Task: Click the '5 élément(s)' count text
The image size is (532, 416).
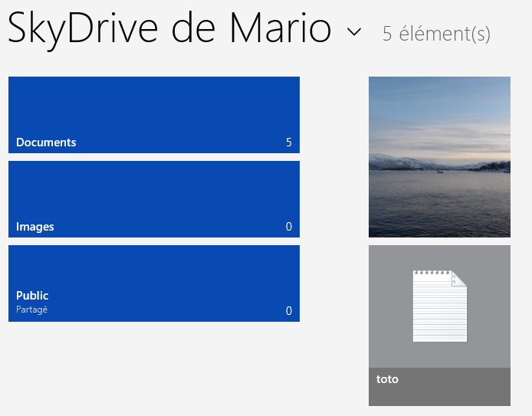Action: point(436,34)
